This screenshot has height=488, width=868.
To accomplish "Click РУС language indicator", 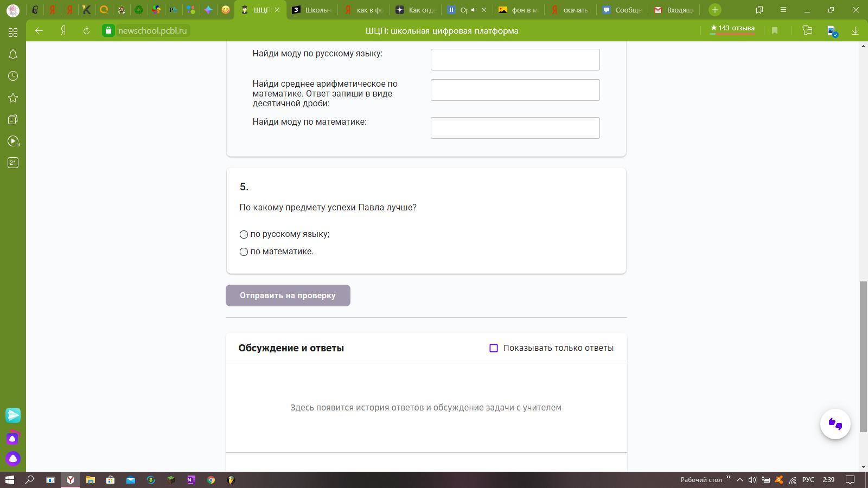I will (808, 480).
